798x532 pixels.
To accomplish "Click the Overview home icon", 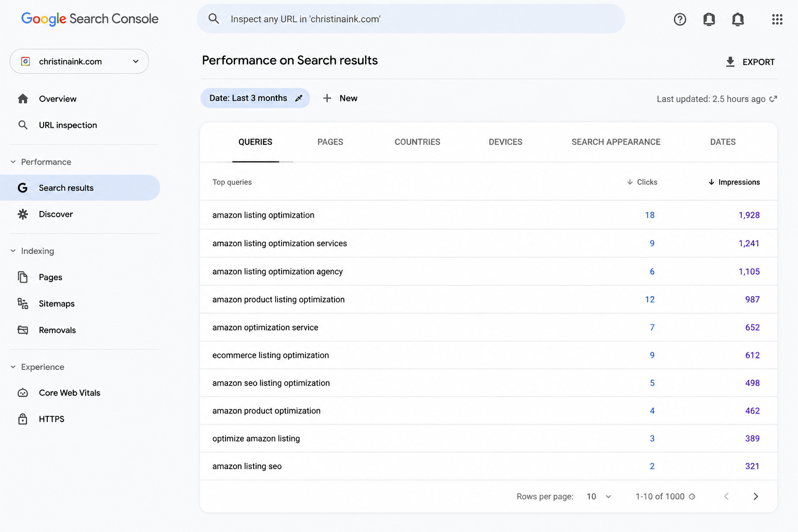I will click(x=23, y=99).
